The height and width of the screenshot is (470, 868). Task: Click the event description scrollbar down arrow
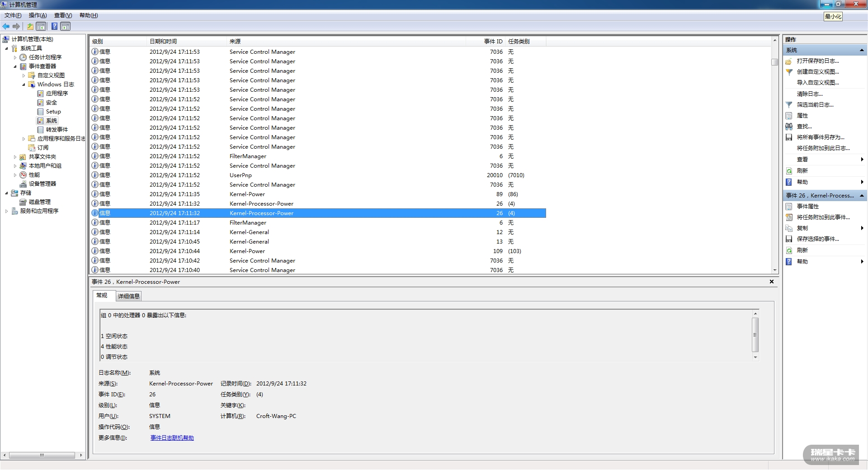[x=755, y=357]
